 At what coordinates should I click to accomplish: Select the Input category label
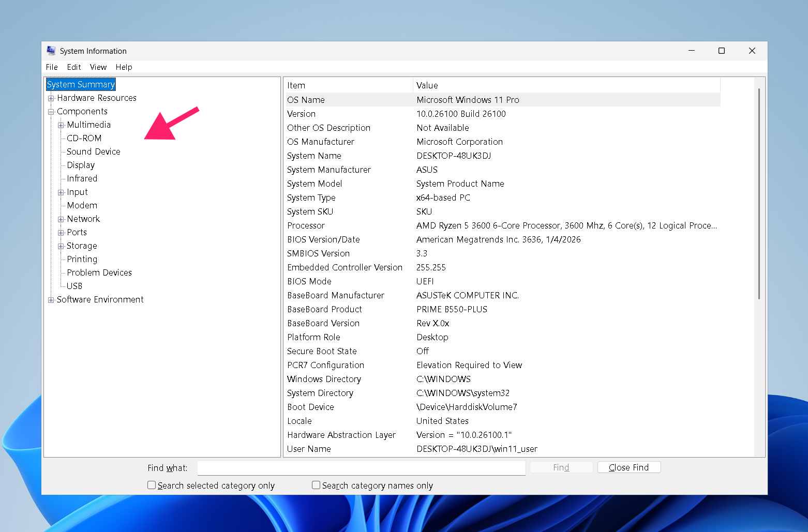pos(78,192)
